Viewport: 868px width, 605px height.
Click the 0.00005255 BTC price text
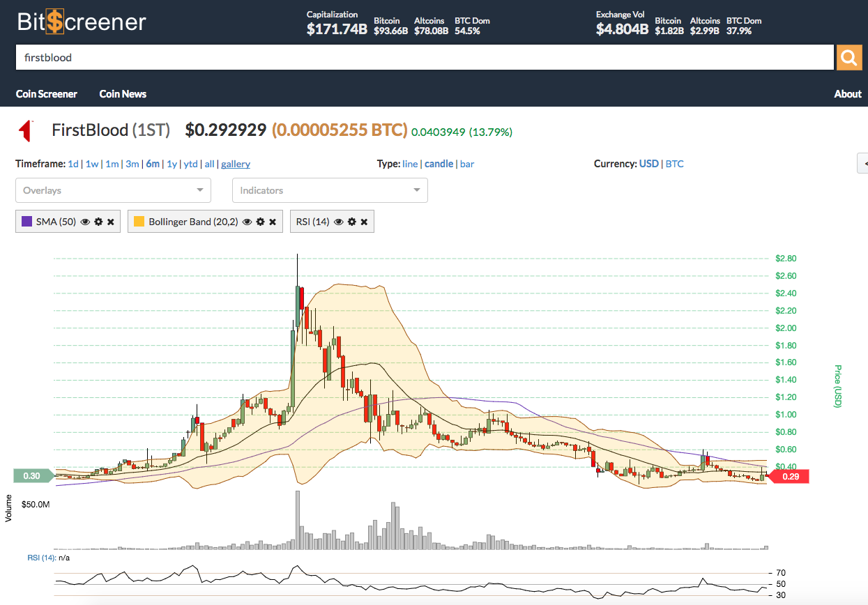pos(340,130)
